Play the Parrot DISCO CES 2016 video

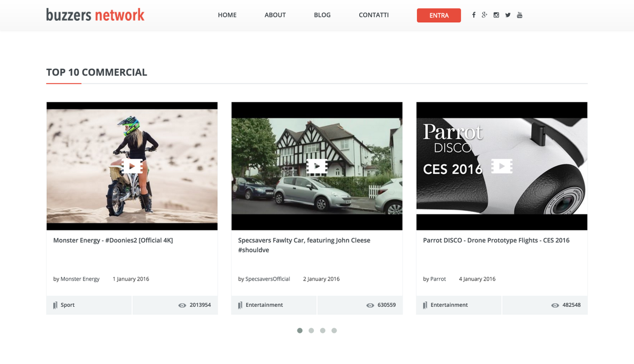pos(502,166)
